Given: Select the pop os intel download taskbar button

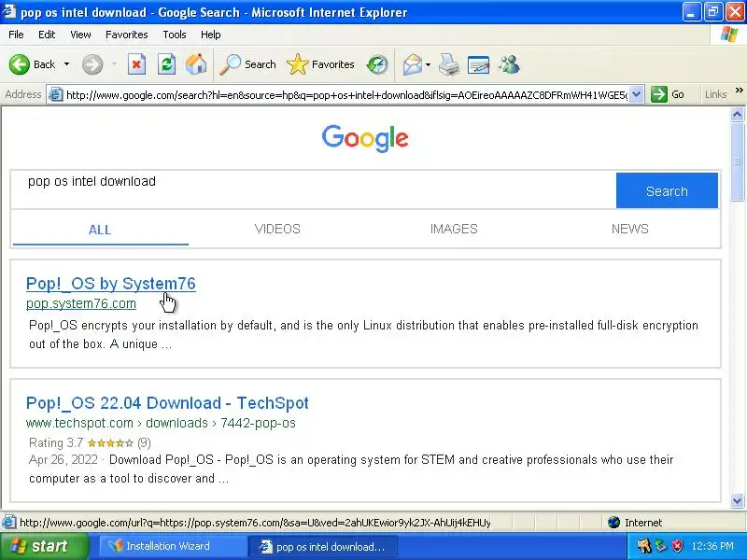Looking at the screenshot, I should tap(324, 547).
